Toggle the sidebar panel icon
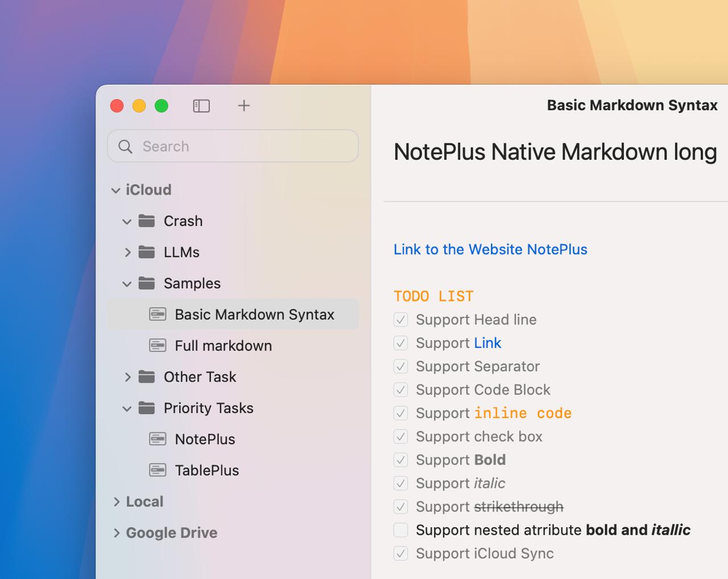This screenshot has height=579, width=728. pos(201,106)
